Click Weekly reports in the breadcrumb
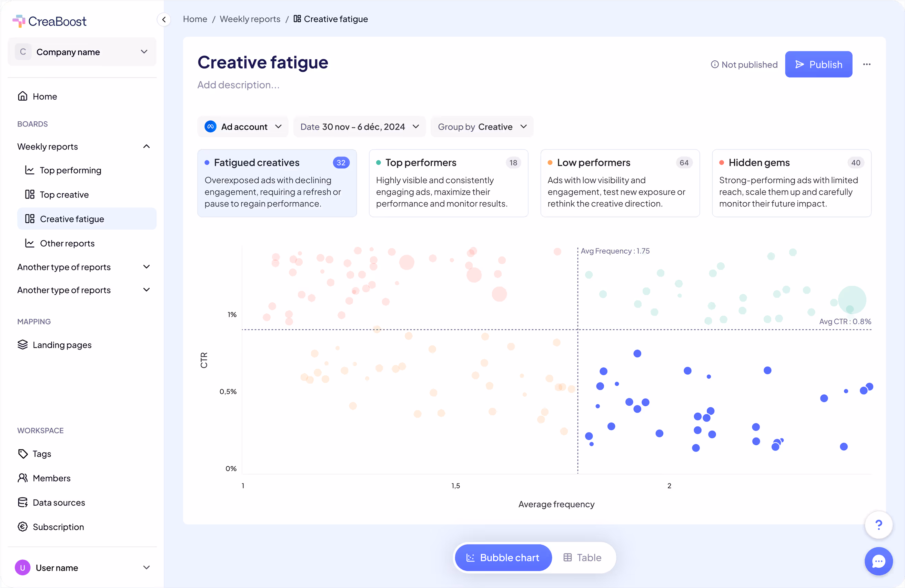This screenshot has width=905, height=588. pos(250,19)
